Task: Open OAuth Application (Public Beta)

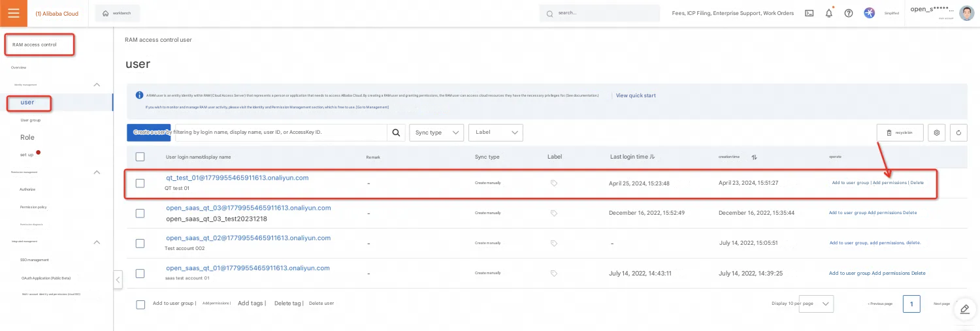Action: pyautogui.click(x=46, y=277)
